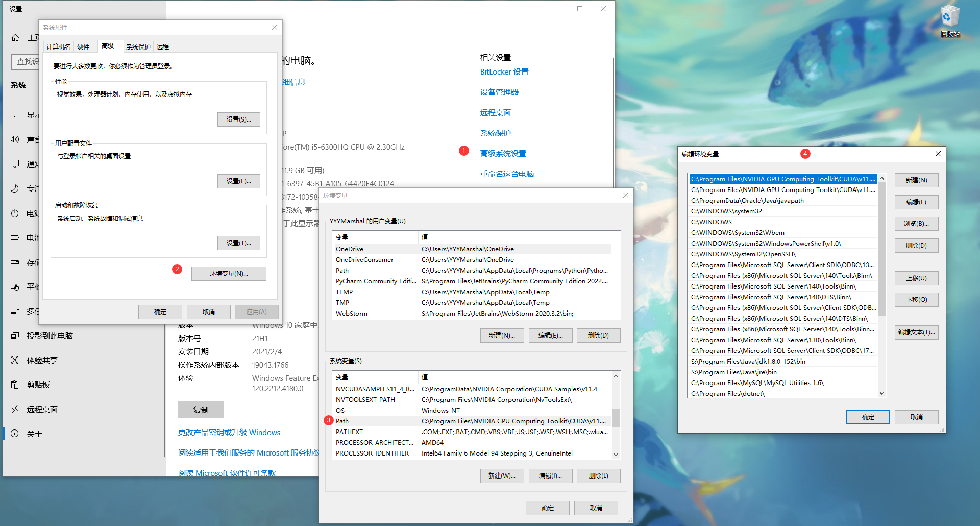The width and height of the screenshot is (980, 526).
Task: Close the System Properties dialog
Action: [275, 27]
